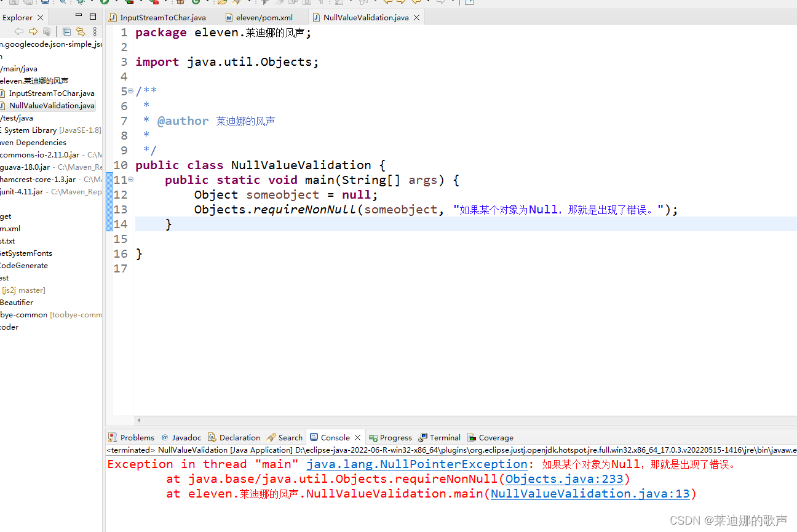This screenshot has height=532, width=797.
Task: Collapse the main method fold at line 11
Action: click(129, 180)
